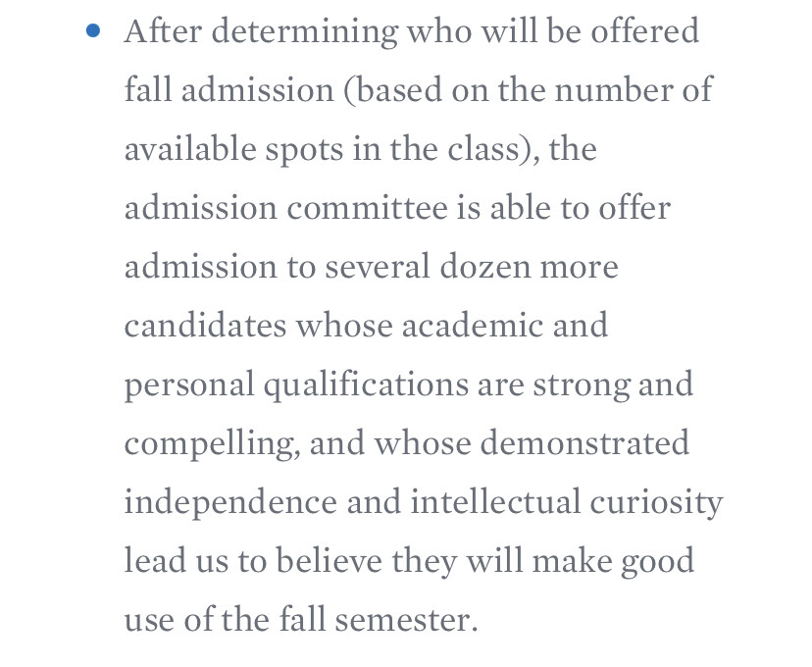The image size is (812, 667).
Task: Select the word "offered" in first line
Action: pyautogui.click(x=645, y=30)
